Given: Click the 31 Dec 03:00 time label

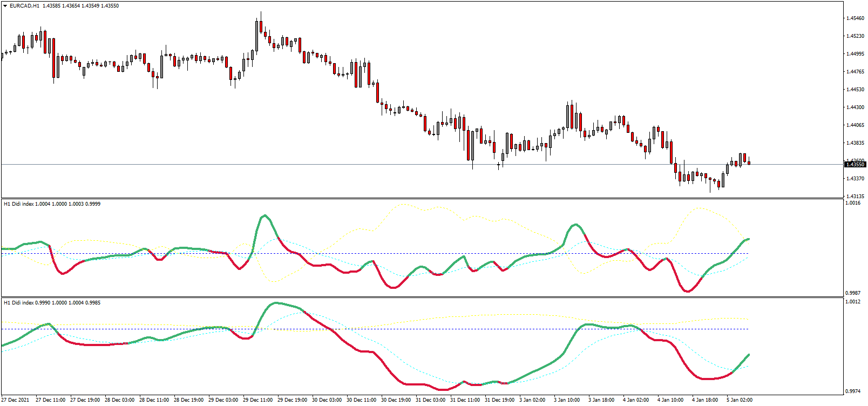Looking at the screenshot, I should [430, 400].
